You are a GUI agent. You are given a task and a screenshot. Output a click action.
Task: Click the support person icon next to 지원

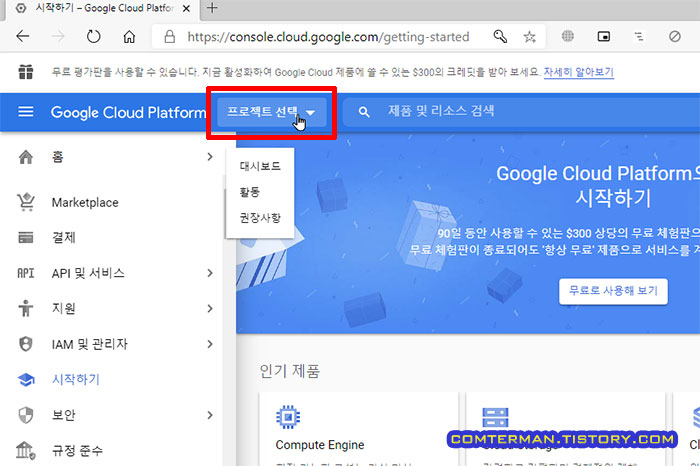pyautogui.click(x=26, y=308)
